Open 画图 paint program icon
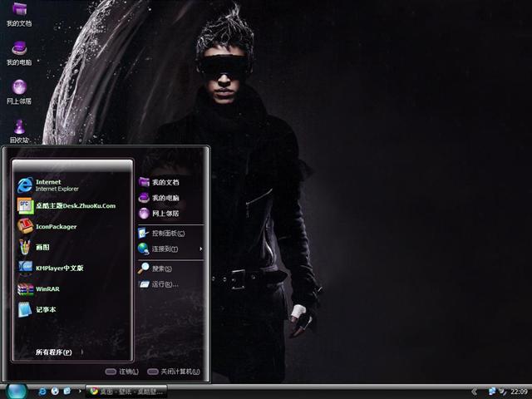The height and width of the screenshot is (399, 532). 25,247
